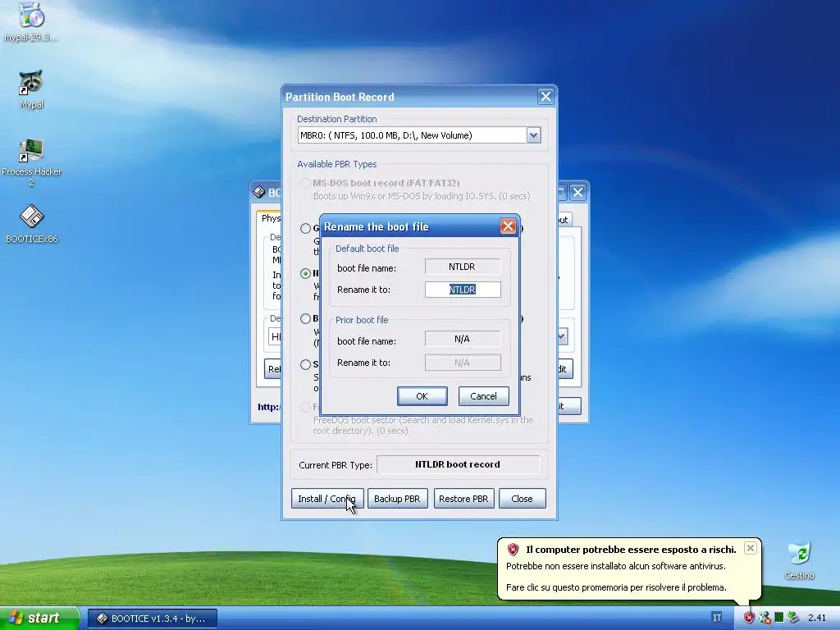Click the http link in BOOTICE window

click(x=268, y=407)
